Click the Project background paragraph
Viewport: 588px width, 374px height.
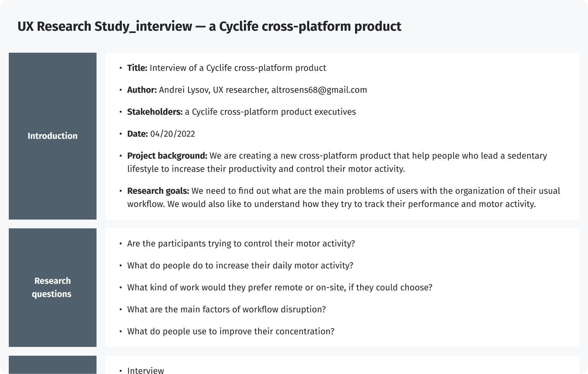(x=337, y=162)
